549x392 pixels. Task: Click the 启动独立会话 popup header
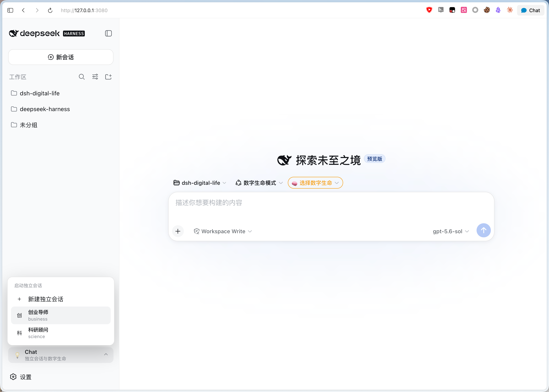pos(28,286)
